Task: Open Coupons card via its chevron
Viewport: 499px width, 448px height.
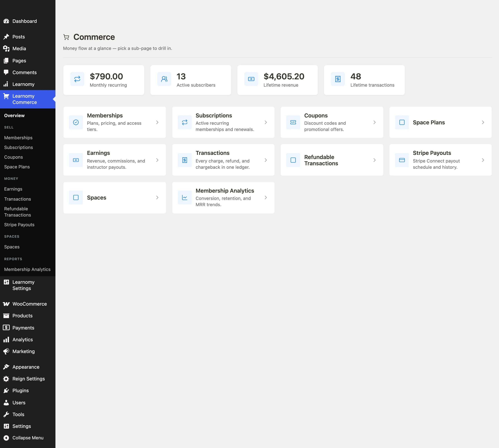Action: [374, 122]
